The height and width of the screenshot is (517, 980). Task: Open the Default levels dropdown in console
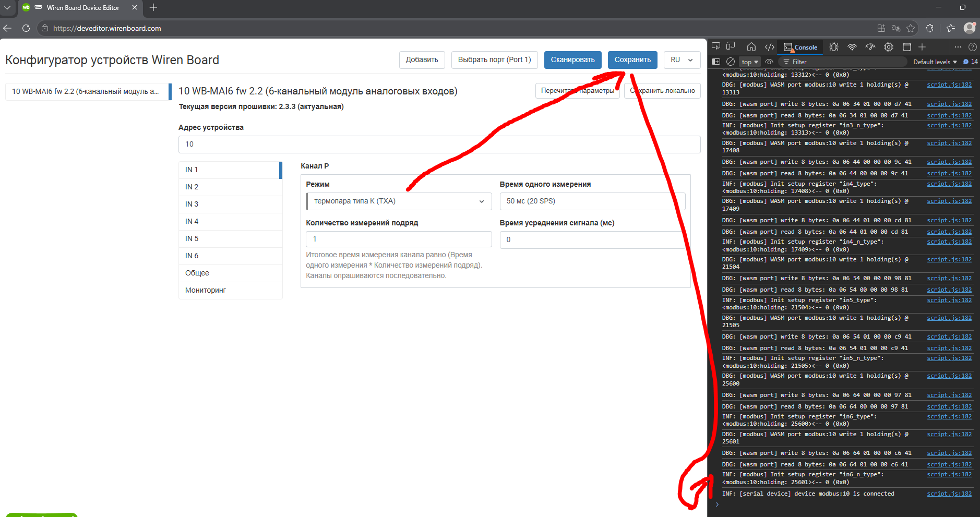[x=935, y=62]
